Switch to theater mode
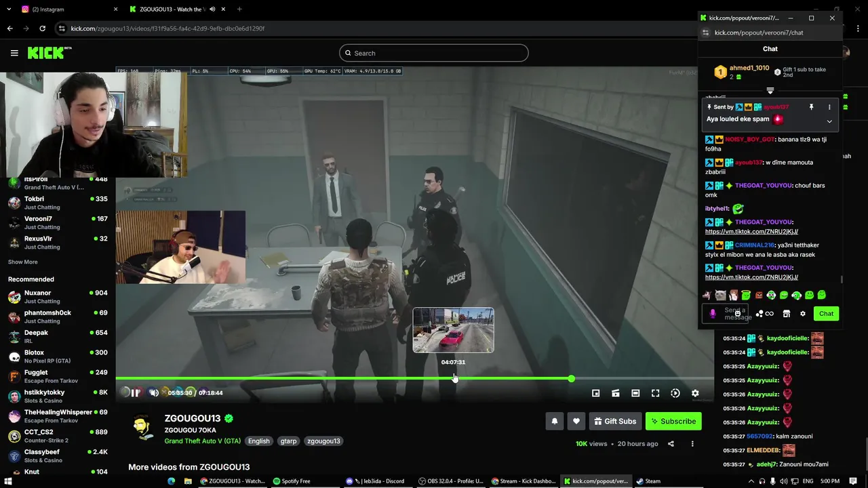868x488 pixels. [635, 393]
